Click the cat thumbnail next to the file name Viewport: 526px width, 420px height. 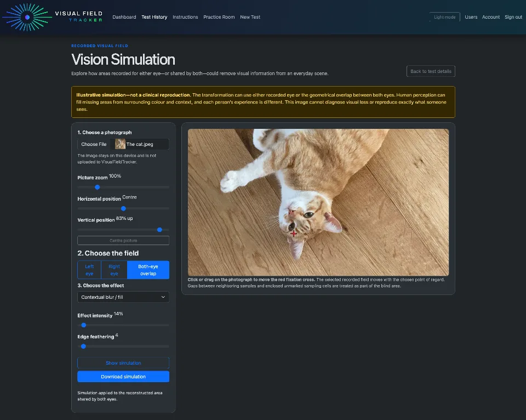(x=120, y=144)
